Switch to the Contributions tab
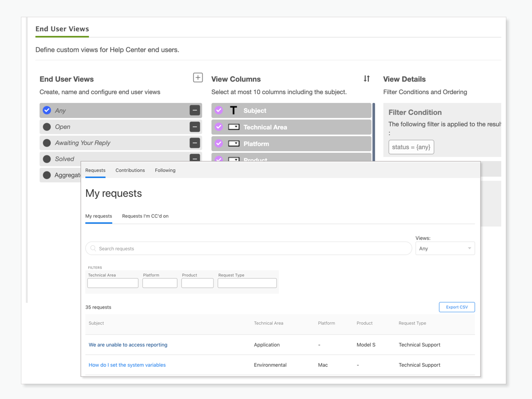Image resolution: width=532 pixels, height=399 pixels. pyautogui.click(x=130, y=170)
